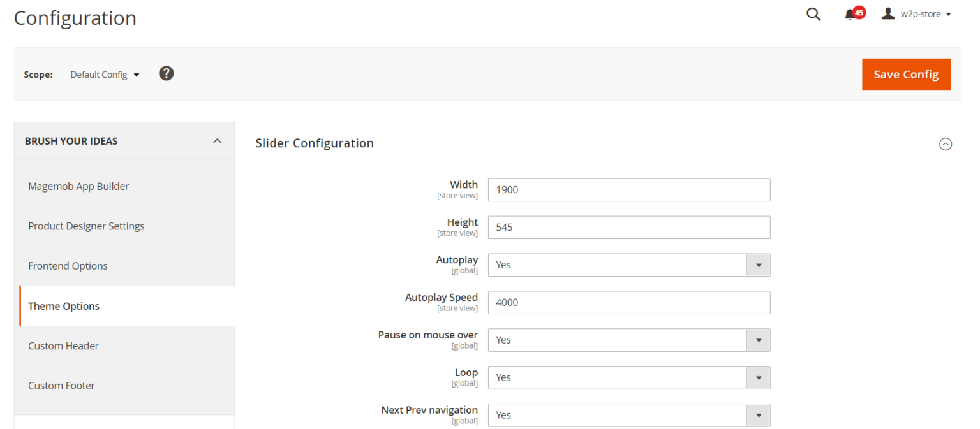Open the w2p-store account menu
The height and width of the screenshot is (429, 980).
tap(921, 13)
